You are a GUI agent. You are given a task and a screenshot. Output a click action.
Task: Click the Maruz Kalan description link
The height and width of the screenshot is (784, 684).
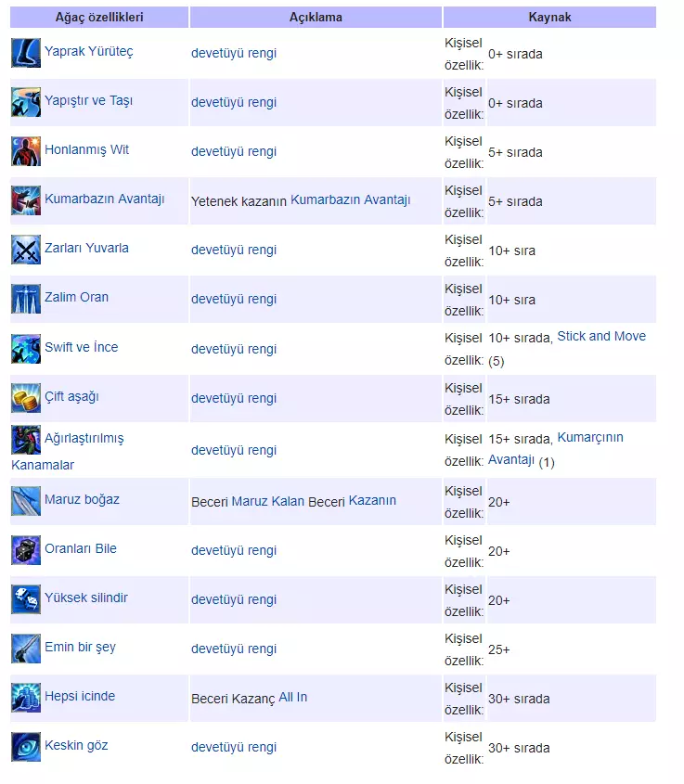point(267,501)
